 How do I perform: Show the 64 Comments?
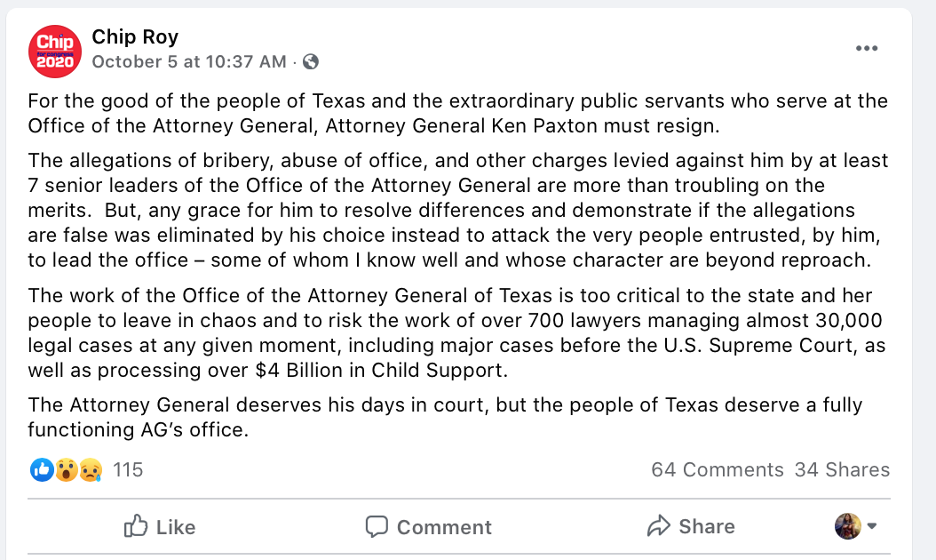point(717,469)
